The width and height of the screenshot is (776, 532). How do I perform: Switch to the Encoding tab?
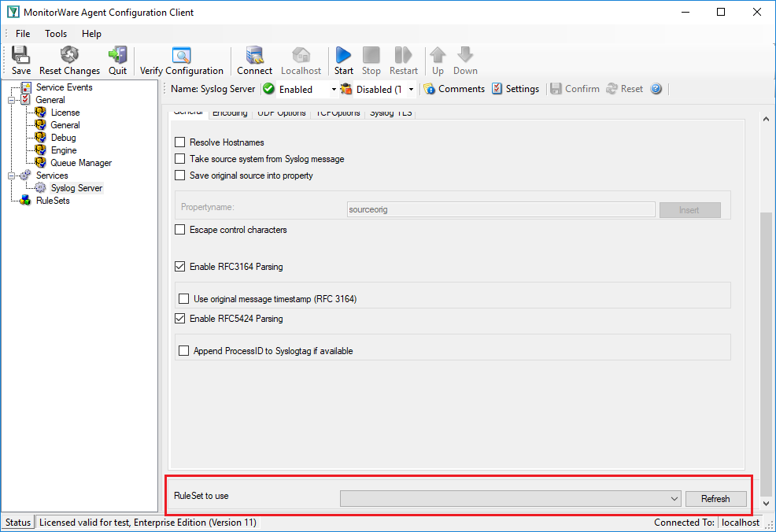pyautogui.click(x=230, y=113)
